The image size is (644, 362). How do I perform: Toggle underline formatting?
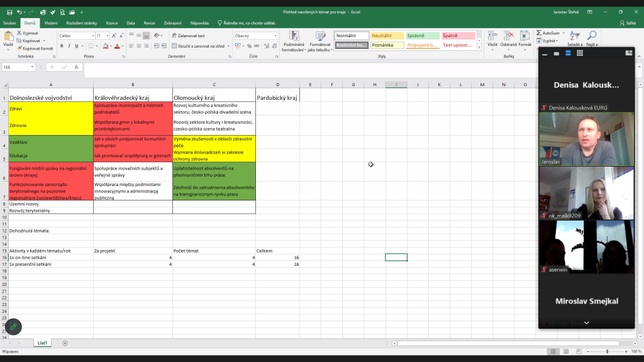click(76, 46)
